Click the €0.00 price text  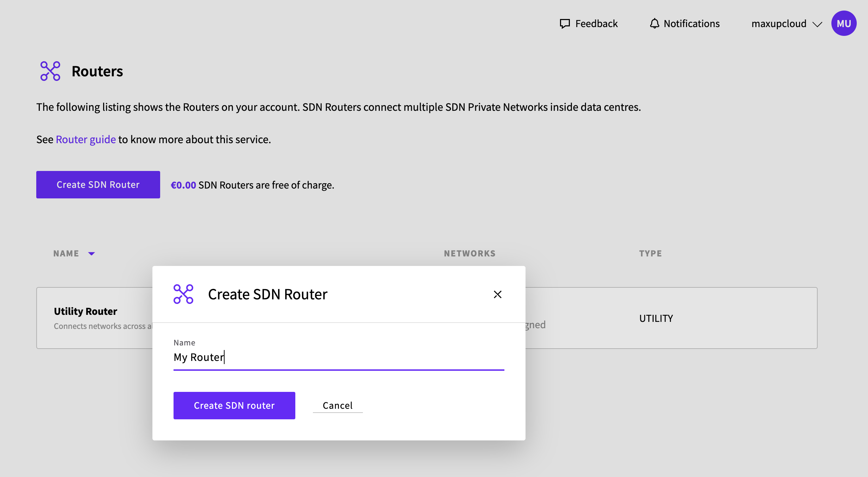coord(183,185)
